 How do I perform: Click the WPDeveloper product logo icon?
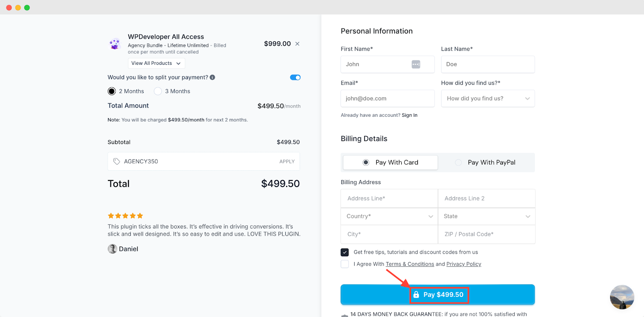pyautogui.click(x=115, y=44)
